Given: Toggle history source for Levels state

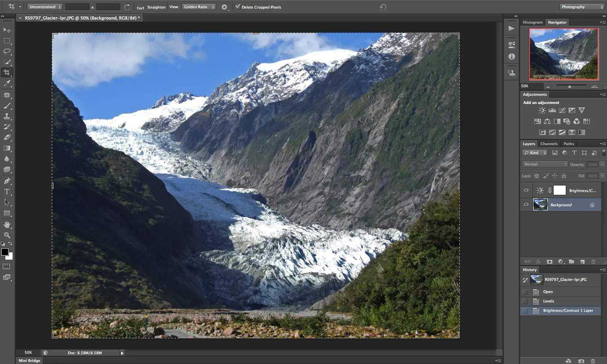Looking at the screenshot, I should [x=525, y=301].
